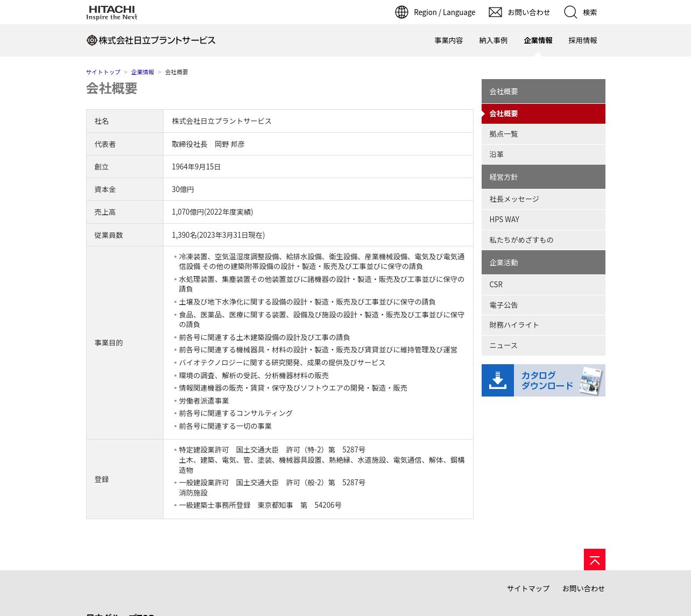Image resolution: width=691 pixels, height=616 pixels.
Task: Open 採用情報 navigation menu
Action: tap(583, 40)
